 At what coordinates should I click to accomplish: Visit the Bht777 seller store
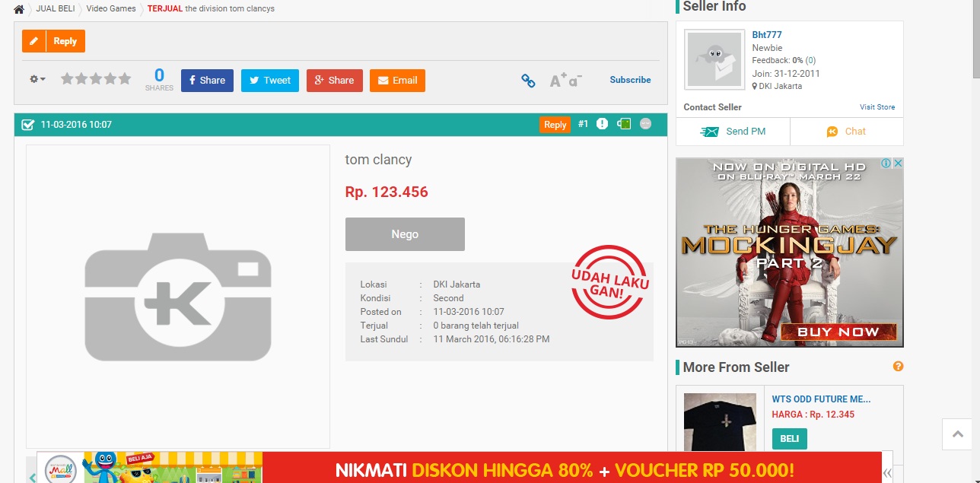click(x=877, y=107)
